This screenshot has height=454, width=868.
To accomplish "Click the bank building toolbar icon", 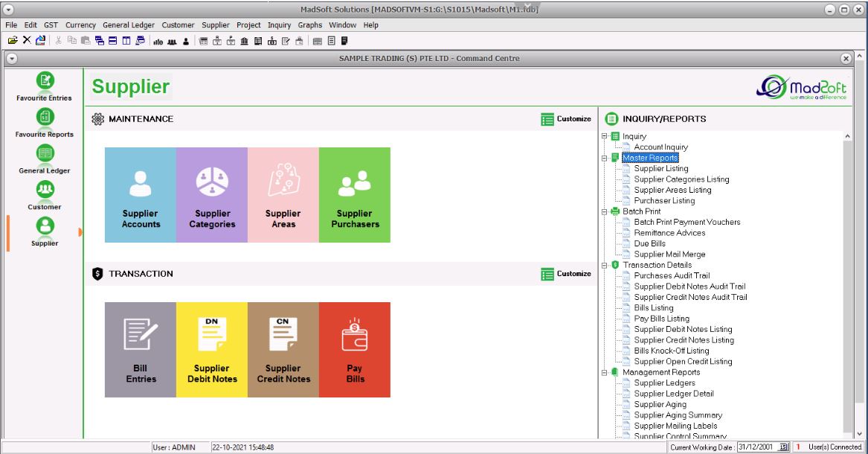I will [x=244, y=41].
